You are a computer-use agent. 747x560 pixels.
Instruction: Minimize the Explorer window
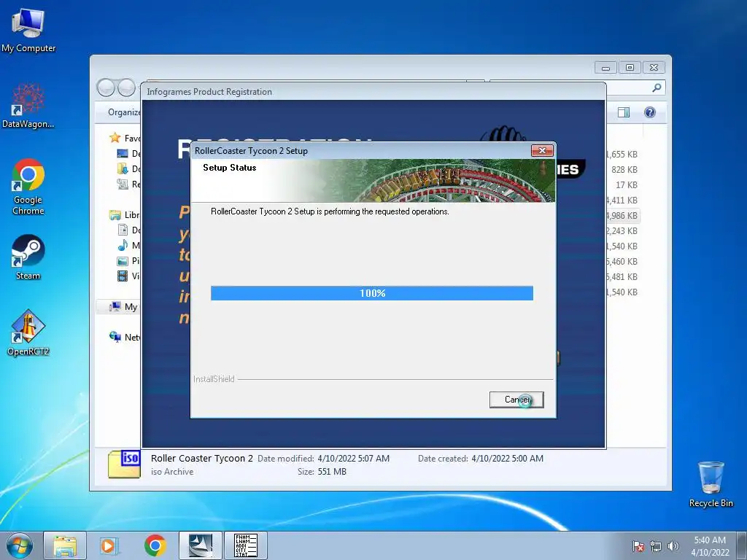pyautogui.click(x=605, y=68)
